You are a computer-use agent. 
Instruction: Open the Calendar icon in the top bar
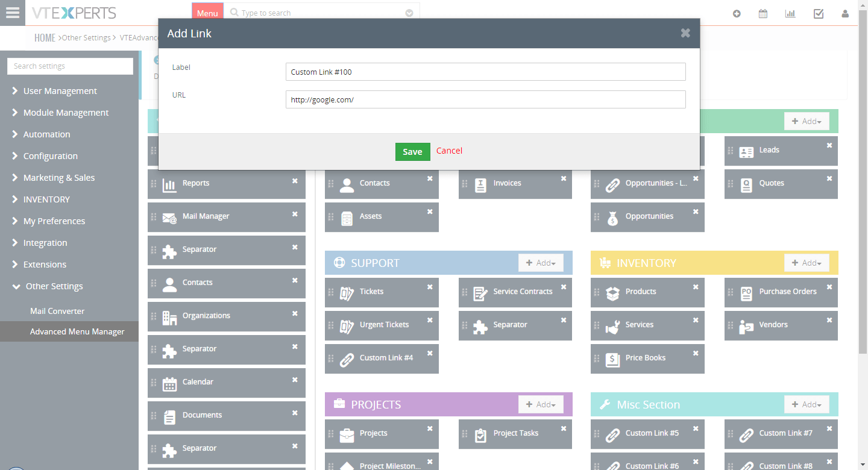pyautogui.click(x=763, y=13)
